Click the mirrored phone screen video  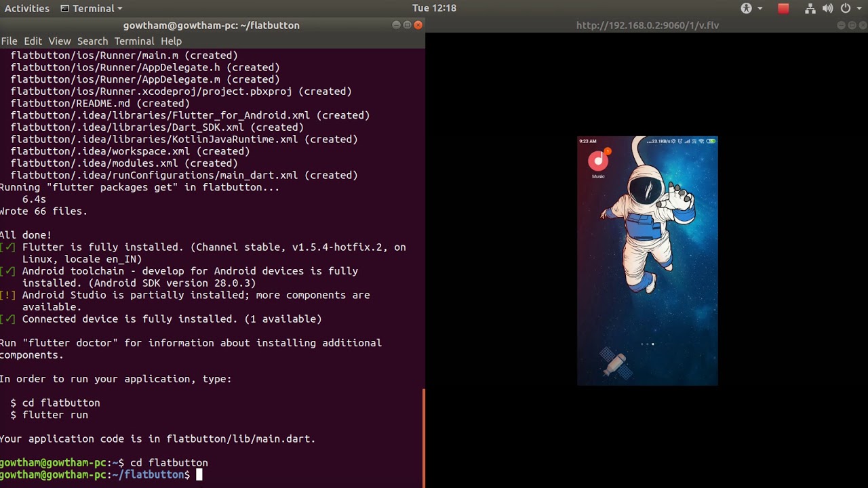(x=648, y=261)
